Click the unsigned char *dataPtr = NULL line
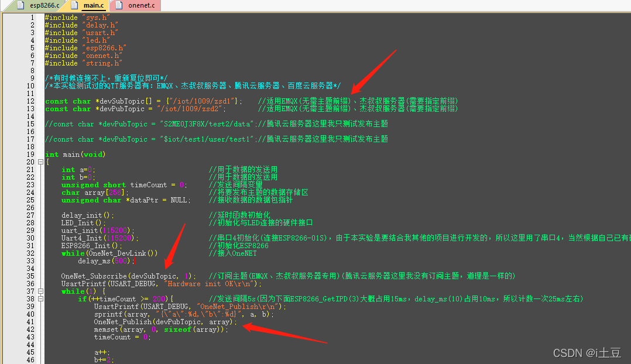631x364 pixels. (x=126, y=200)
